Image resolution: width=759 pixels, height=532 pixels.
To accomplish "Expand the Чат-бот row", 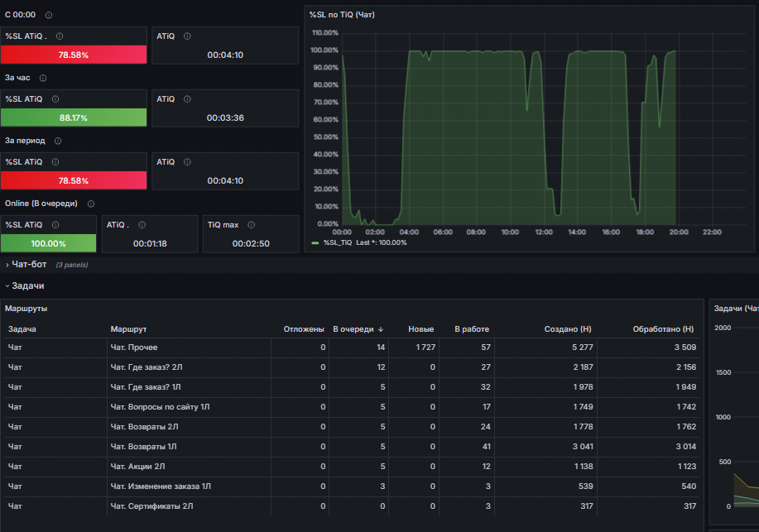I will tap(29, 264).
